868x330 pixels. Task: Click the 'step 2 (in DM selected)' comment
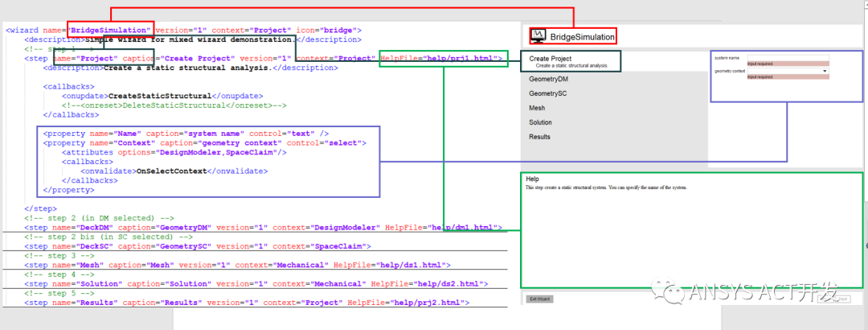[x=99, y=218]
